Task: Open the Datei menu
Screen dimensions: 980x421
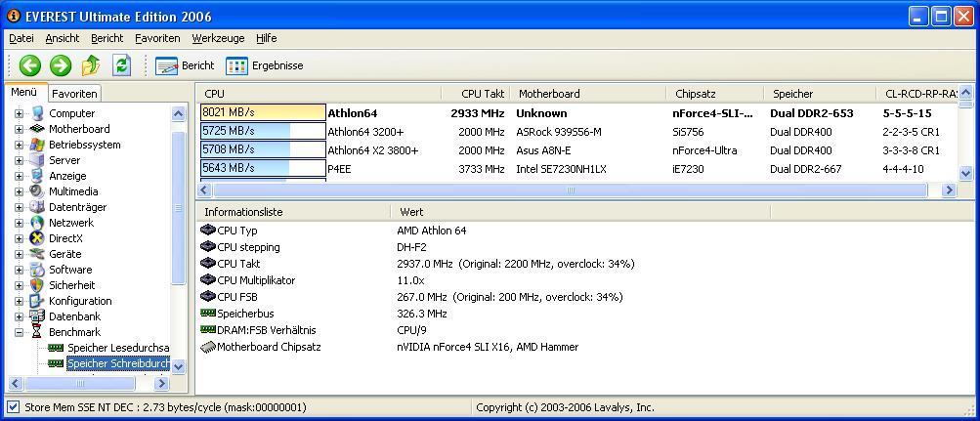Action: click(x=21, y=39)
